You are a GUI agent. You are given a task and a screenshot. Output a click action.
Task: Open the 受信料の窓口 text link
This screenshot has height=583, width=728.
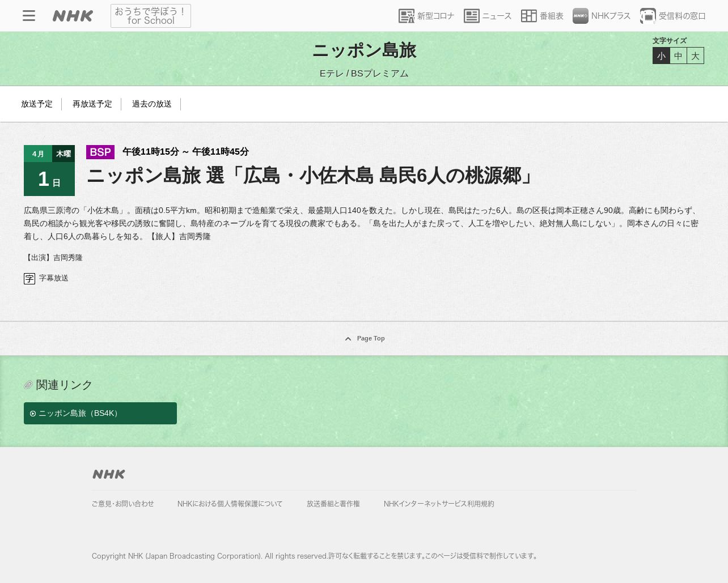tap(682, 16)
